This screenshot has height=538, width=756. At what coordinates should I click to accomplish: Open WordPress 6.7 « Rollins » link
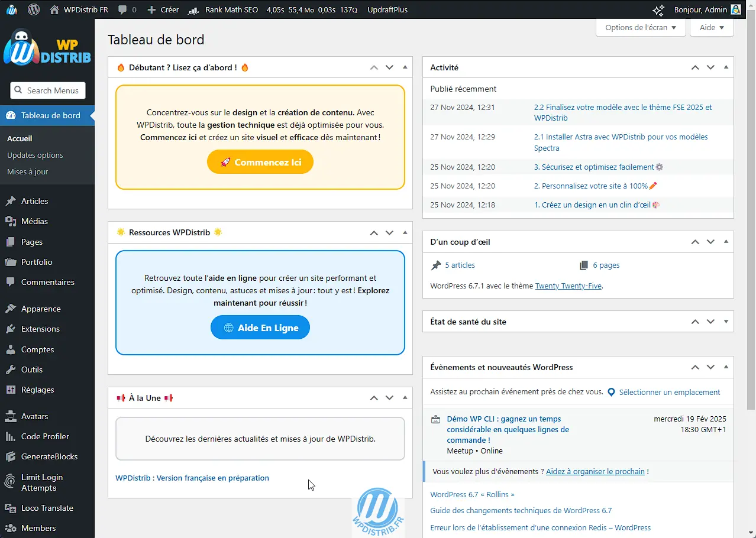[x=472, y=494]
